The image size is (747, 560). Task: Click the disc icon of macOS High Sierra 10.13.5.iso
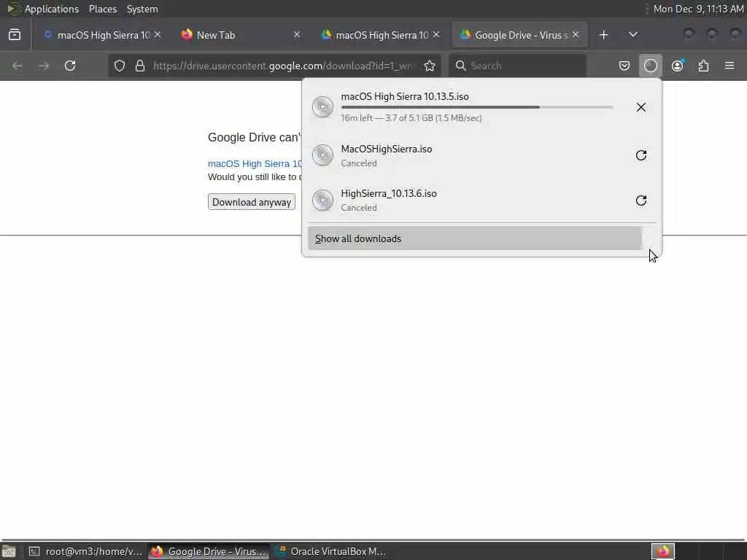(x=322, y=106)
